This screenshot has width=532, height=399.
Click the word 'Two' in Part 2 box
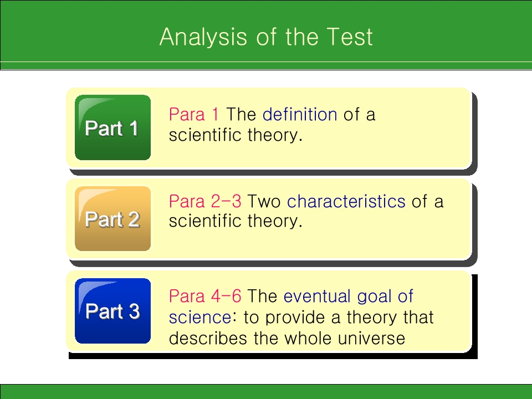[264, 202]
